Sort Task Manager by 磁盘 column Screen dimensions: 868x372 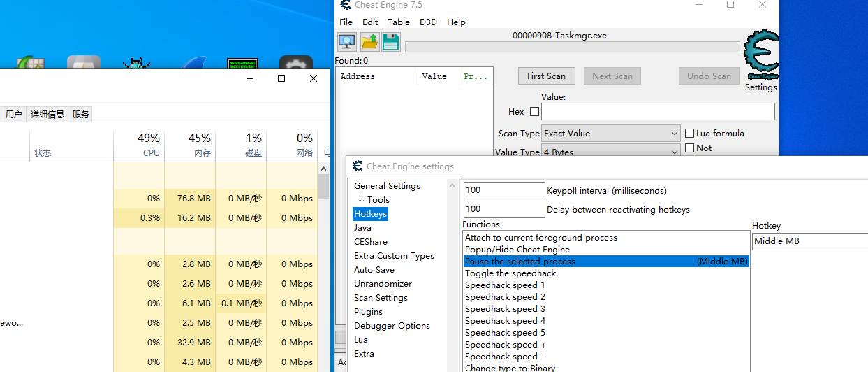click(x=241, y=146)
